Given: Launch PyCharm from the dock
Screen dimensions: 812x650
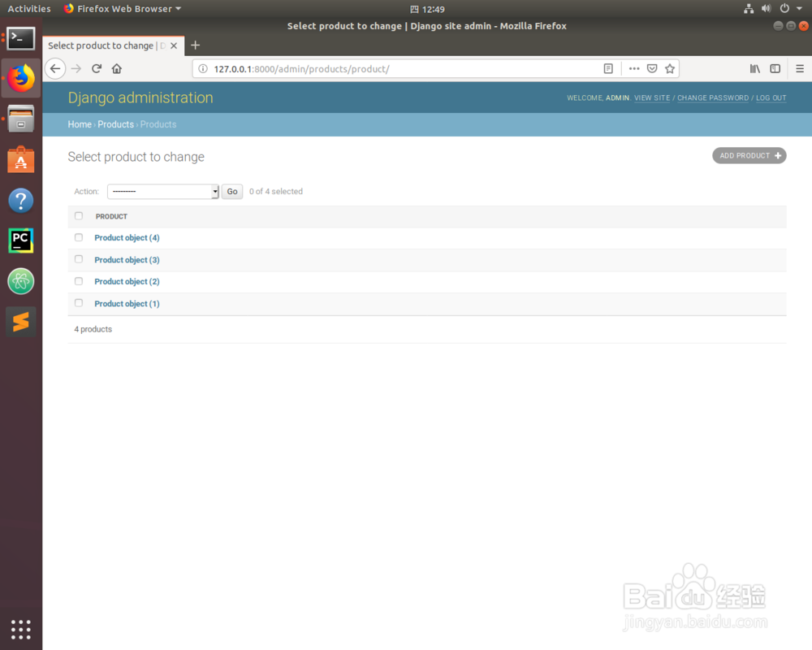Looking at the screenshot, I should [x=21, y=240].
